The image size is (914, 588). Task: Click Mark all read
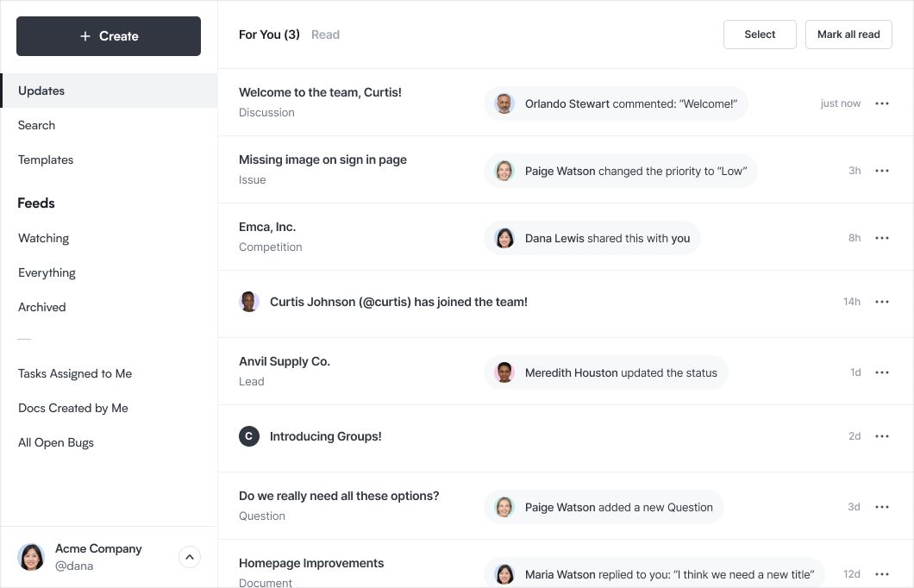[x=848, y=34]
